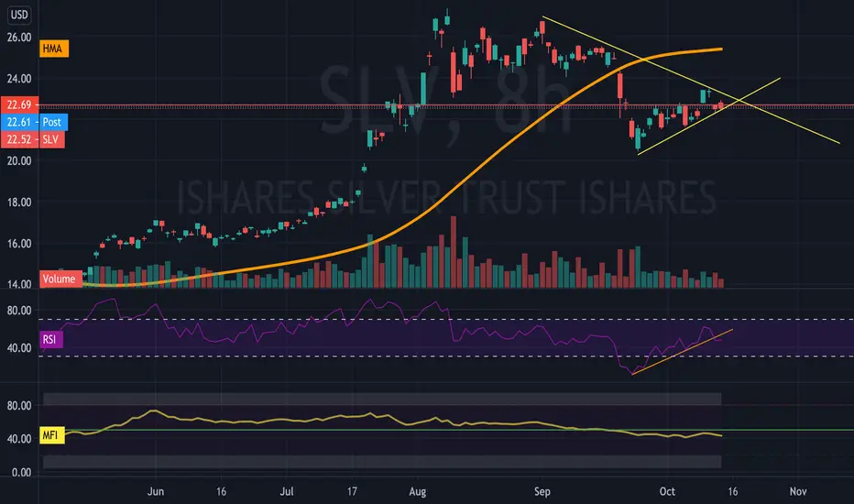Screen dimensions: 854x504
Task: Click the 24.00 price axis value
Action: tap(19, 79)
